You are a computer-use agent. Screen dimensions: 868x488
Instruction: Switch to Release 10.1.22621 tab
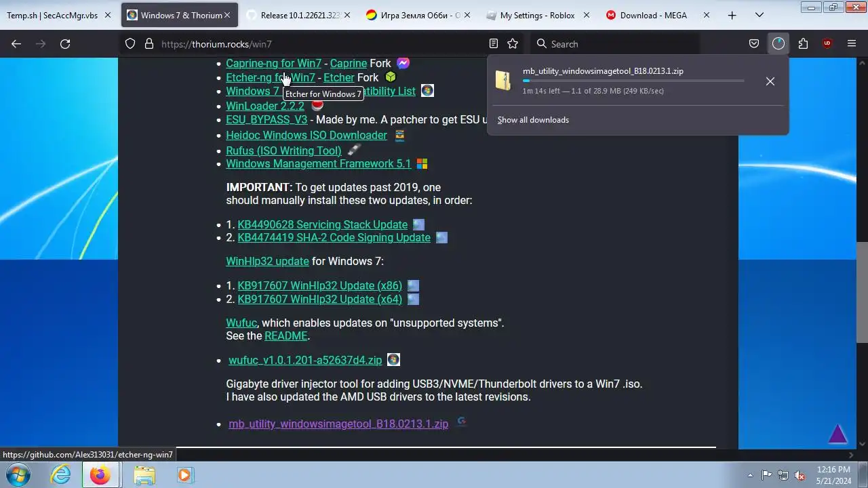[298, 15]
